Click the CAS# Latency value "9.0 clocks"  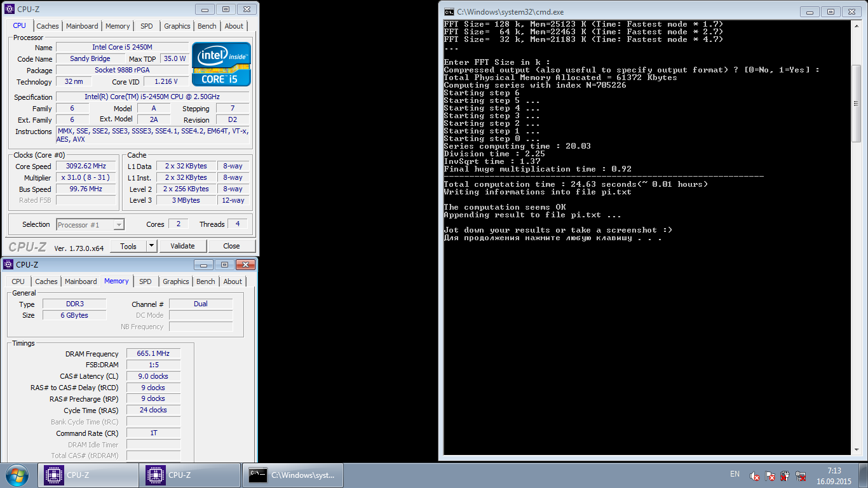click(x=153, y=376)
